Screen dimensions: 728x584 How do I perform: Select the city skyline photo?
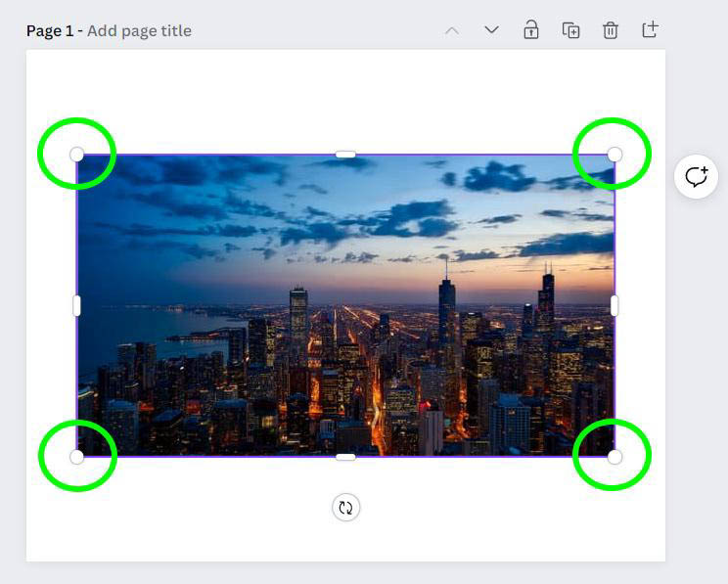tap(345, 323)
